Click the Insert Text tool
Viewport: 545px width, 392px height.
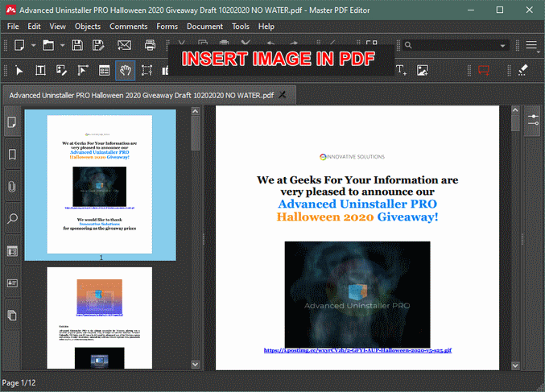401,70
